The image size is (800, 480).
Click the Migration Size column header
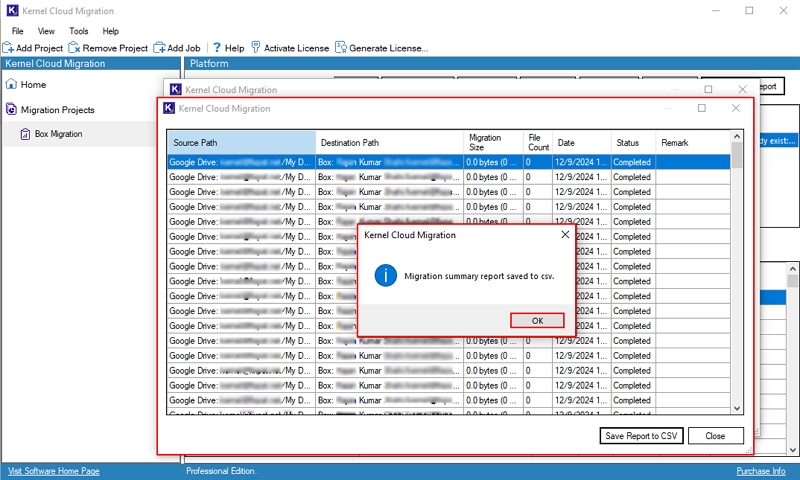point(493,143)
